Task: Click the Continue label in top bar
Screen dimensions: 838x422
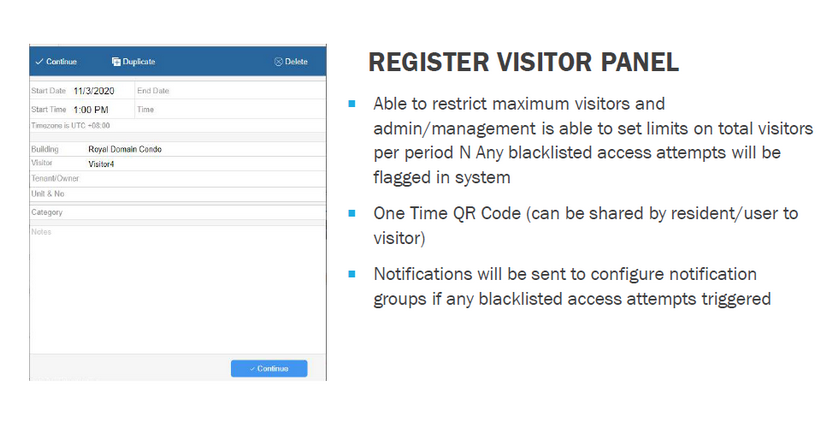Action: 61,62
